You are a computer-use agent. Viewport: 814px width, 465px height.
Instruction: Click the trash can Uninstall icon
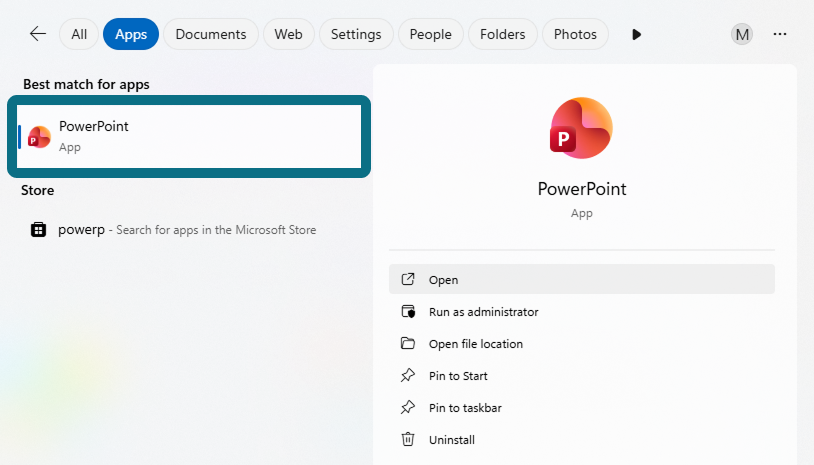tap(408, 440)
